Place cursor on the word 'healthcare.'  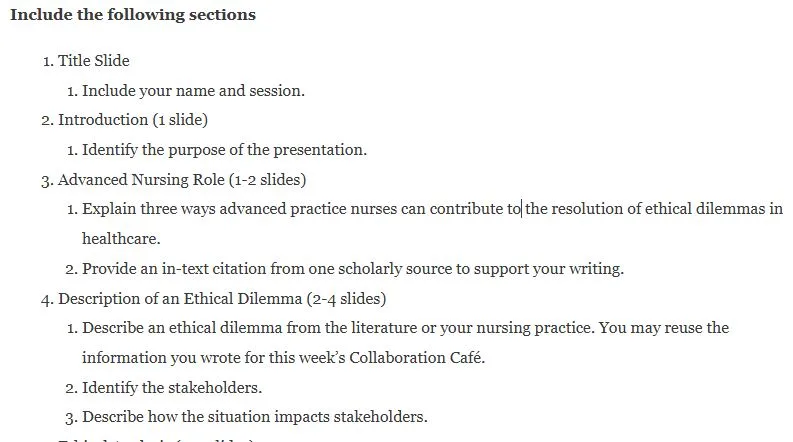121,239
